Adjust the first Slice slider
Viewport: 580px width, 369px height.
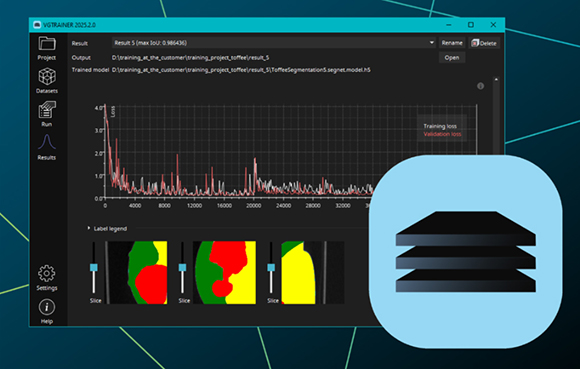(x=94, y=268)
